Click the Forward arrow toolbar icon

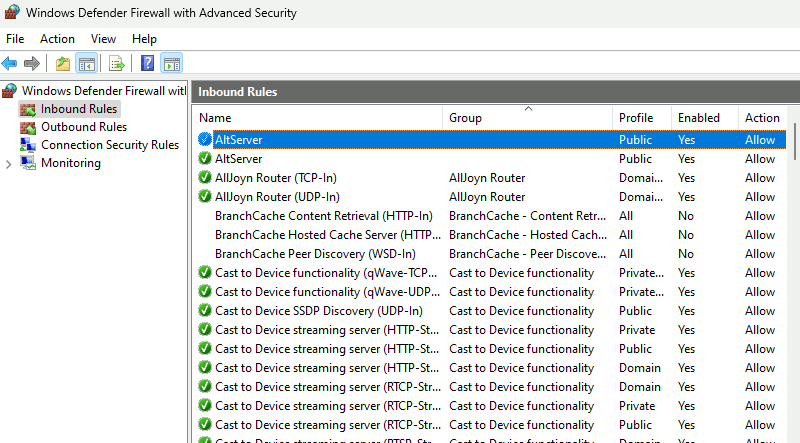point(32,64)
